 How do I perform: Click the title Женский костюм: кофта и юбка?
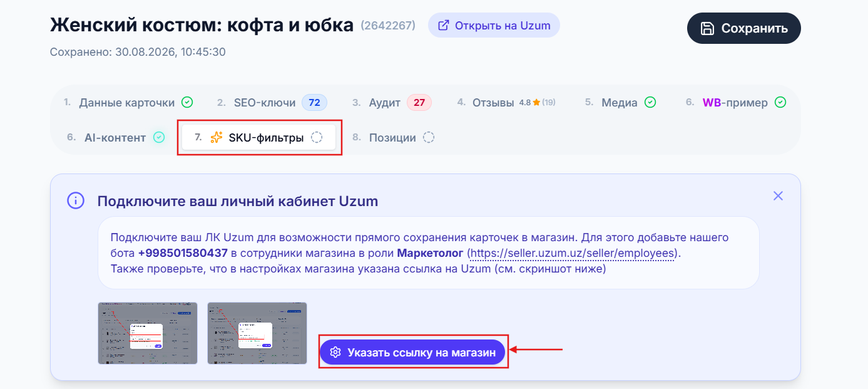[x=202, y=25]
